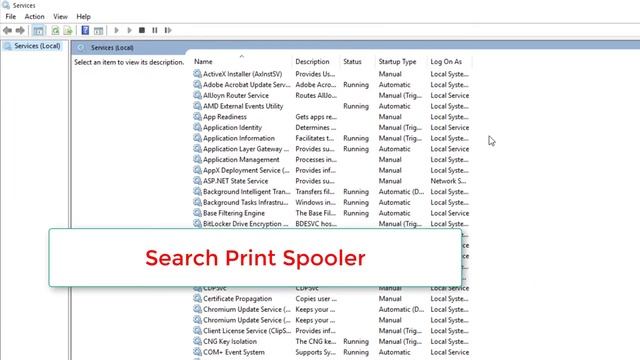Click 'Automatic (D...' startup of Background Intelligent
The width and height of the screenshot is (640, 360).
click(401, 192)
